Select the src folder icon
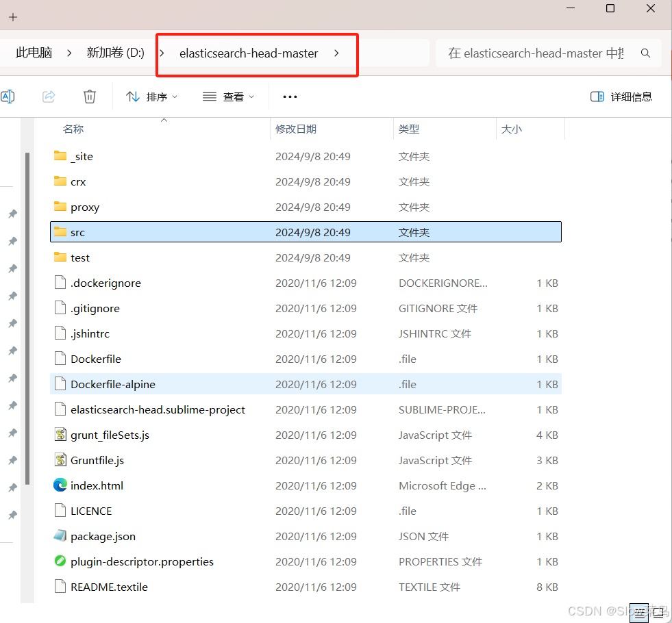This screenshot has width=672, height=623. tap(60, 231)
